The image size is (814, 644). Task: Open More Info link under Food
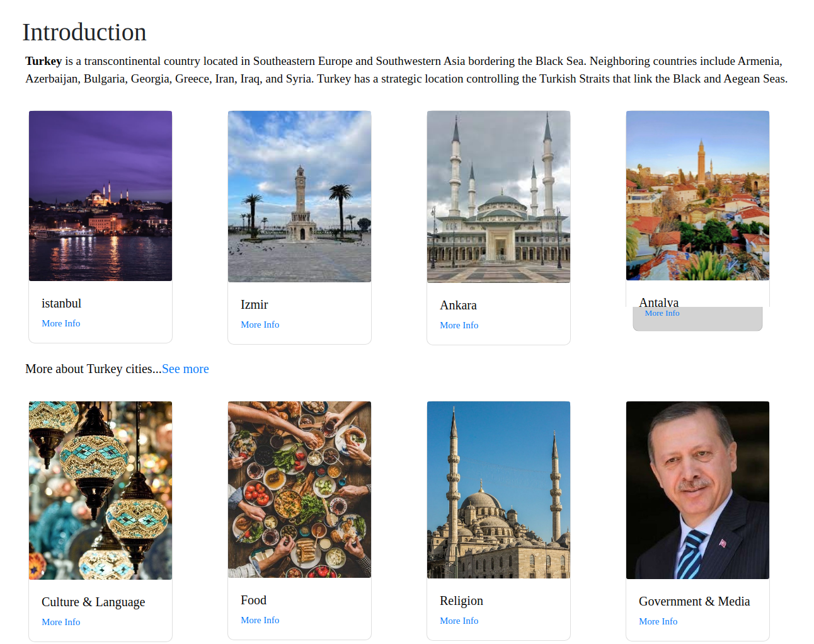pyautogui.click(x=260, y=620)
